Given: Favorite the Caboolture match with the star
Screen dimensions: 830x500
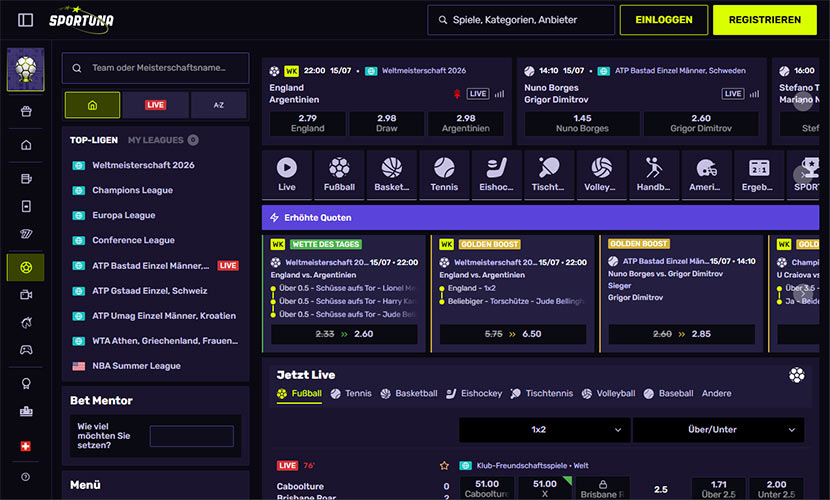Looking at the screenshot, I should [x=444, y=466].
